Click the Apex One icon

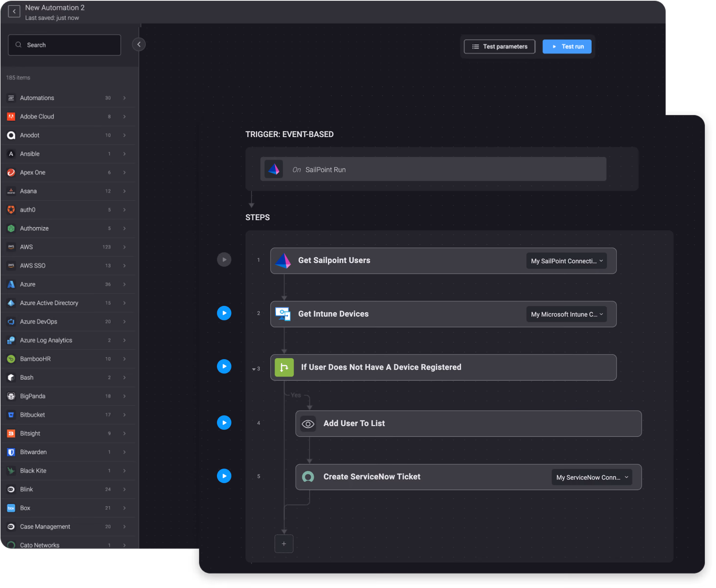tap(11, 172)
